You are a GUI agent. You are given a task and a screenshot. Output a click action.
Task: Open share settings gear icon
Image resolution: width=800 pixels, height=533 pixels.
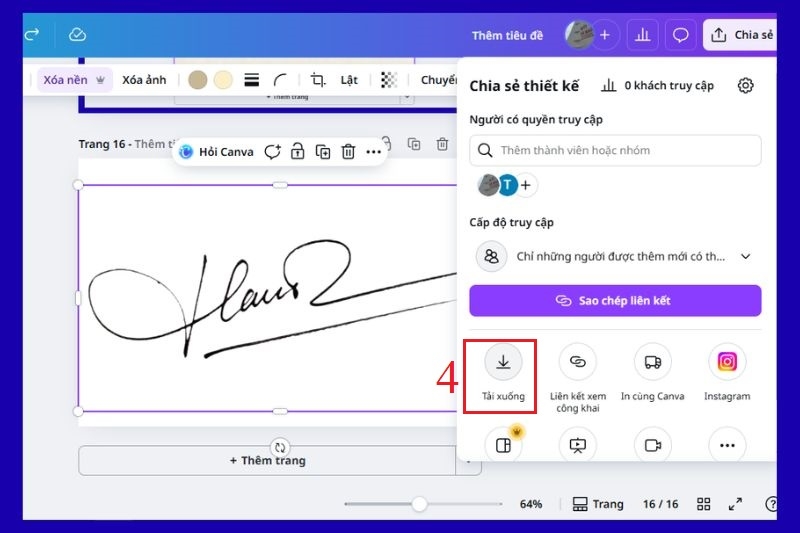[745, 86]
